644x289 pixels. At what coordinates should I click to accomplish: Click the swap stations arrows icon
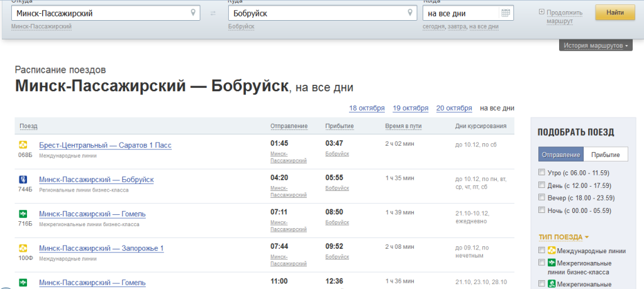tap(213, 13)
